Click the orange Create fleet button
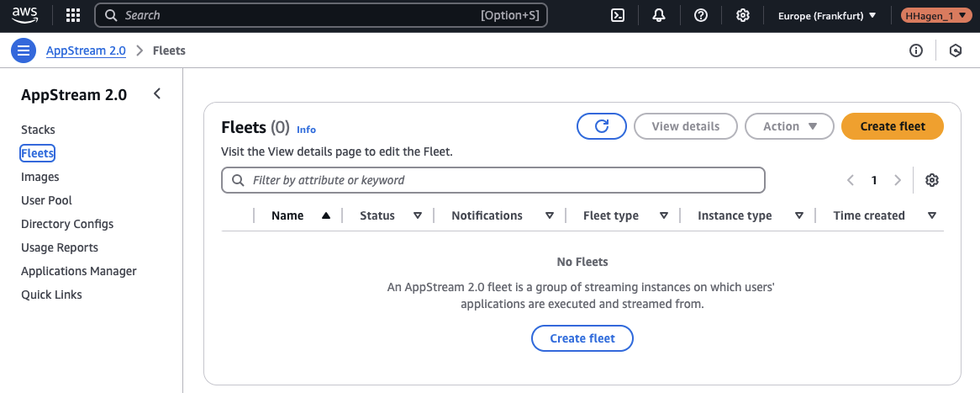Image resolution: width=980 pixels, height=393 pixels. pyautogui.click(x=893, y=126)
